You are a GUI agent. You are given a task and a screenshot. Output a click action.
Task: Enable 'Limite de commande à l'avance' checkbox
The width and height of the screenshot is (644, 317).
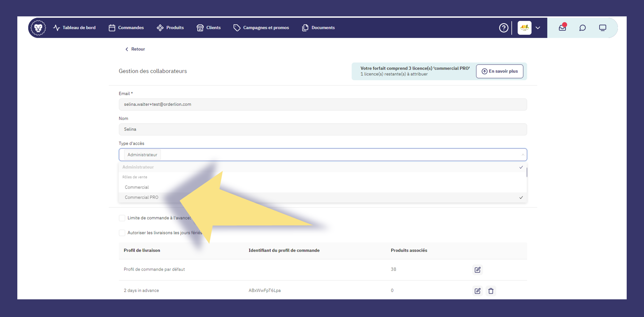pyautogui.click(x=122, y=218)
